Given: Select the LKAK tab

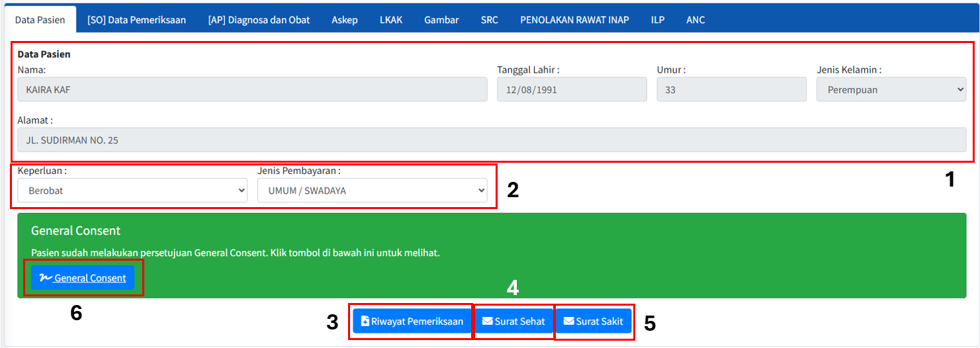Looking at the screenshot, I should [391, 20].
